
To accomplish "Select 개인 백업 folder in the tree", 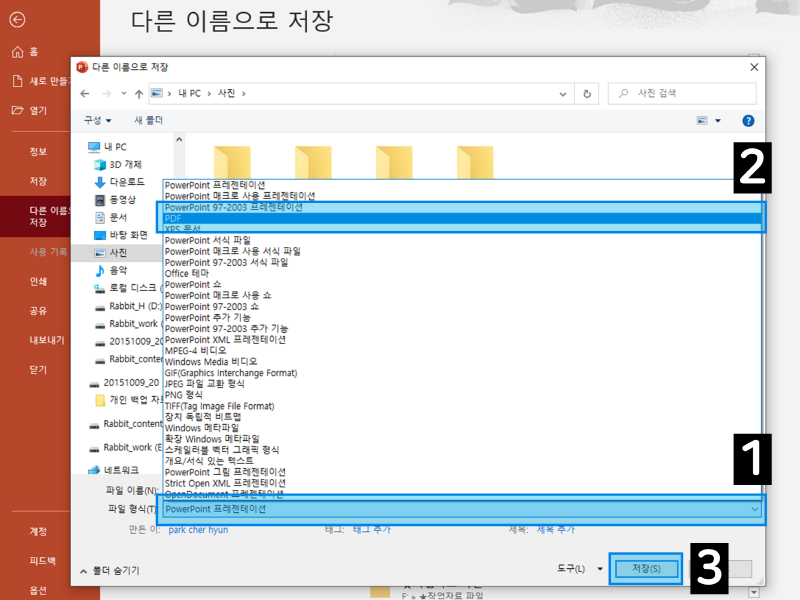I will tap(129, 400).
